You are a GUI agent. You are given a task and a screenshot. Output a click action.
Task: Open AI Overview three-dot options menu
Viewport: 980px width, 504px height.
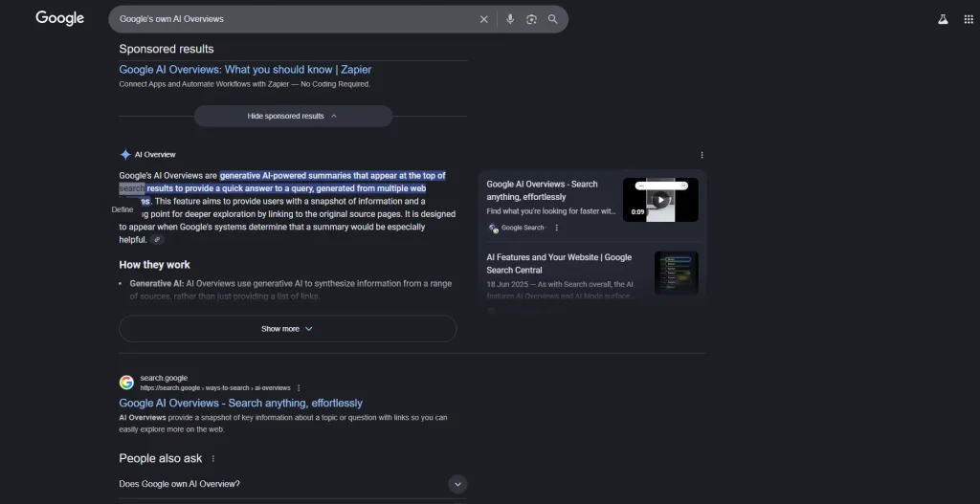tap(702, 155)
